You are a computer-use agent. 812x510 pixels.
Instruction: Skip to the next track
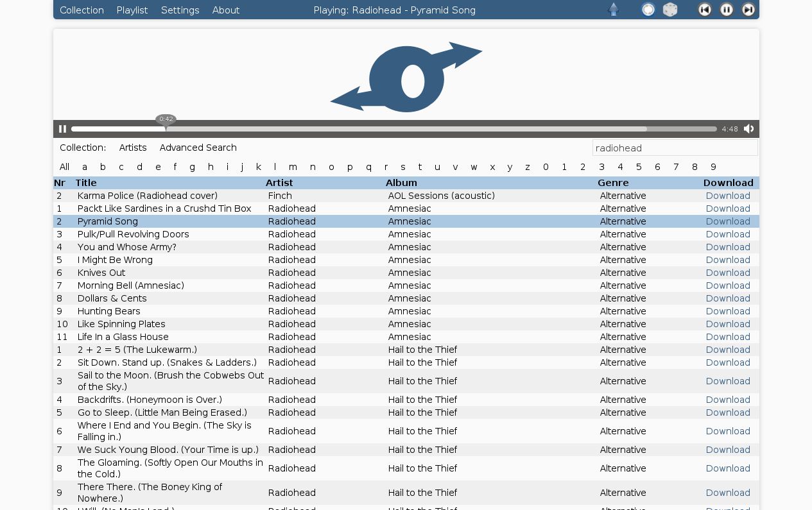pyautogui.click(x=748, y=10)
